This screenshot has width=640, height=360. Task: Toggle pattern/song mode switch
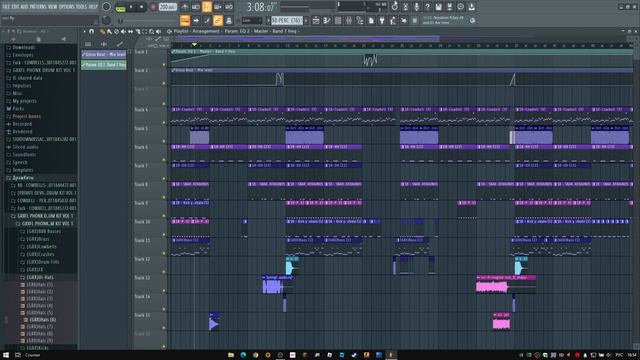point(120,7)
